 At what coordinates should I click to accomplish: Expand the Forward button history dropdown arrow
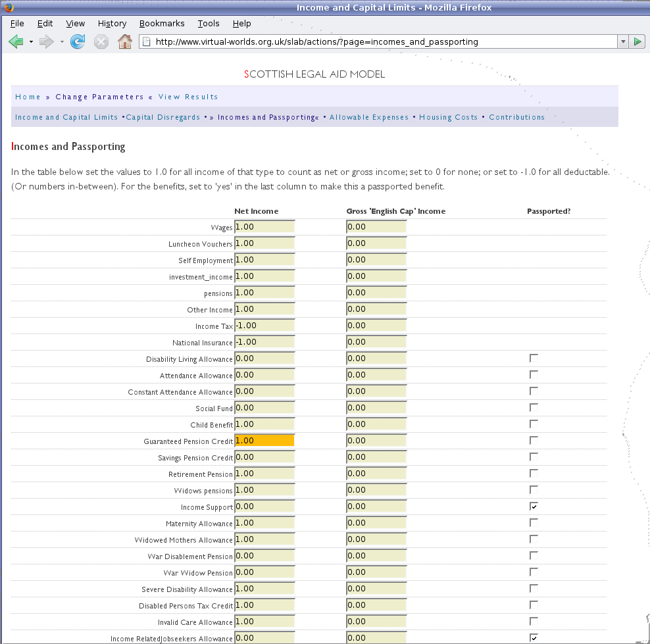click(62, 42)
